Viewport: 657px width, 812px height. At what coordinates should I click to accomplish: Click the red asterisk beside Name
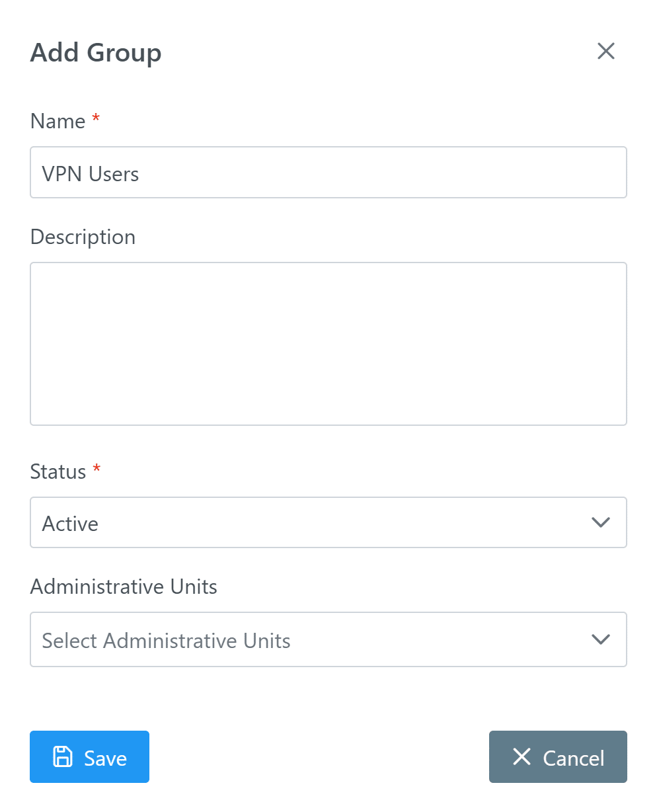[x=96, y=119]
